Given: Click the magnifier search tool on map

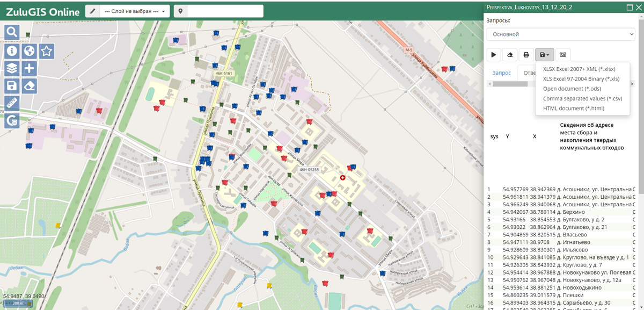Looking at the screenshot, I should [12, 32].
